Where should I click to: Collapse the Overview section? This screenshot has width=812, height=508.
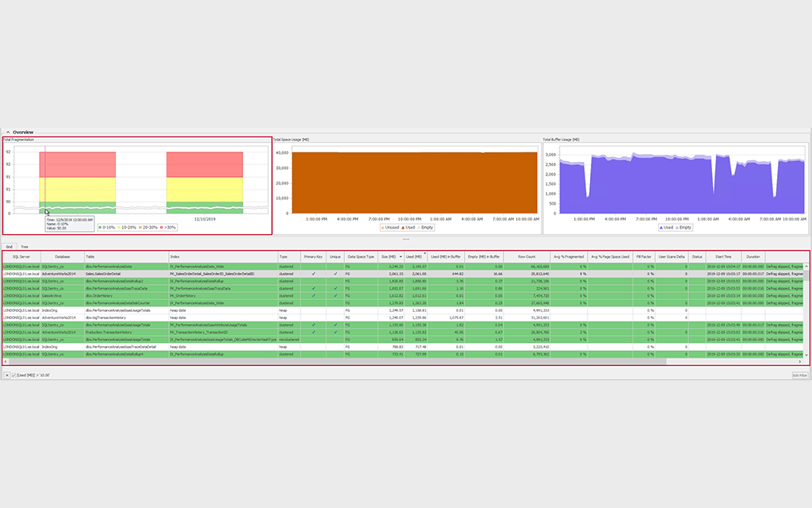click(8, 131)
